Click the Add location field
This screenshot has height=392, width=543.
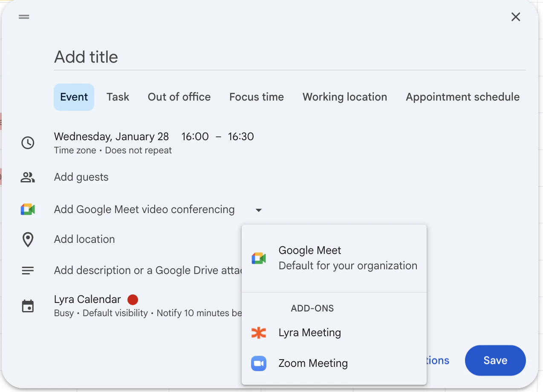point(84,239)
